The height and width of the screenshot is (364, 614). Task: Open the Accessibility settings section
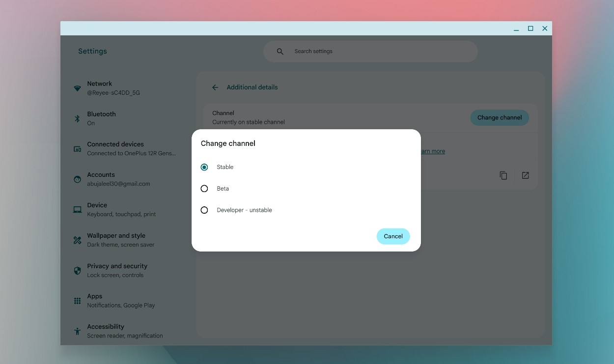pyautogui.click(x=127, y=331)
